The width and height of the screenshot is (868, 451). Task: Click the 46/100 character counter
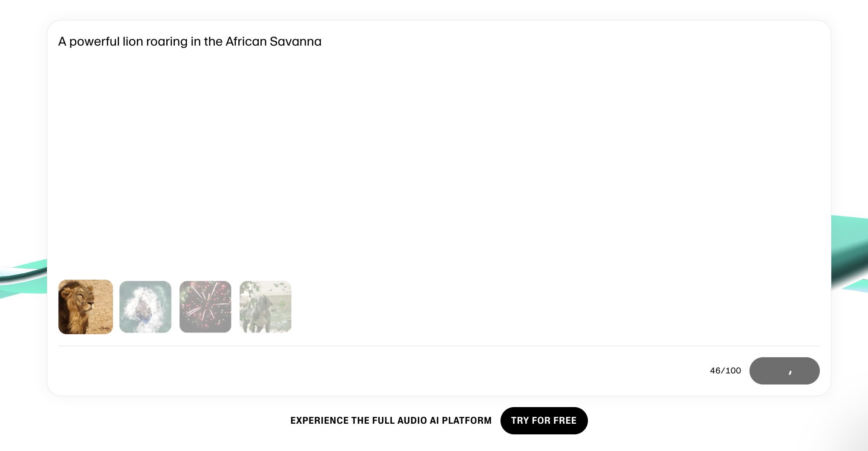[x=725, y=371]
